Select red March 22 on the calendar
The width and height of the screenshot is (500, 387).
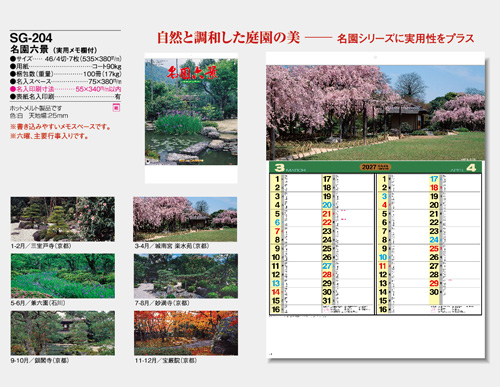pos(327,222)
